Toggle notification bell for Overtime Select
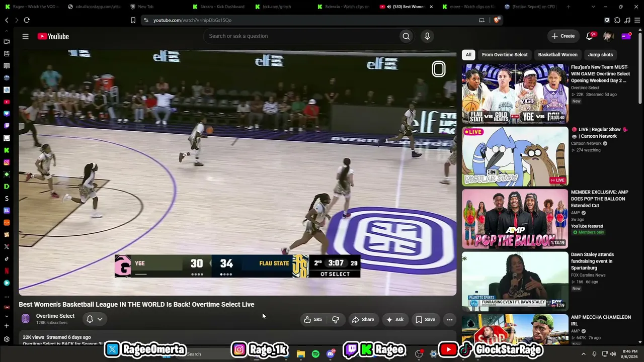The image size is (644, 362). click(x=90, y=319)
